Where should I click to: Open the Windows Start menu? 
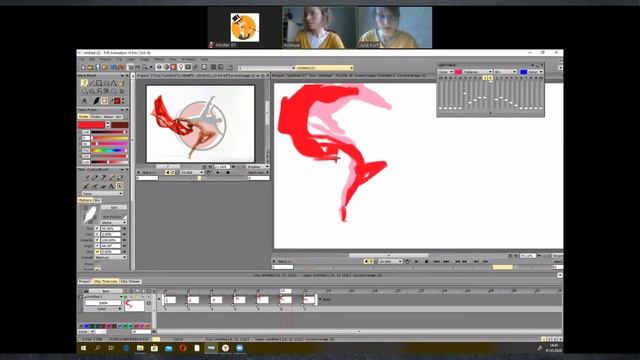point(84,348)
